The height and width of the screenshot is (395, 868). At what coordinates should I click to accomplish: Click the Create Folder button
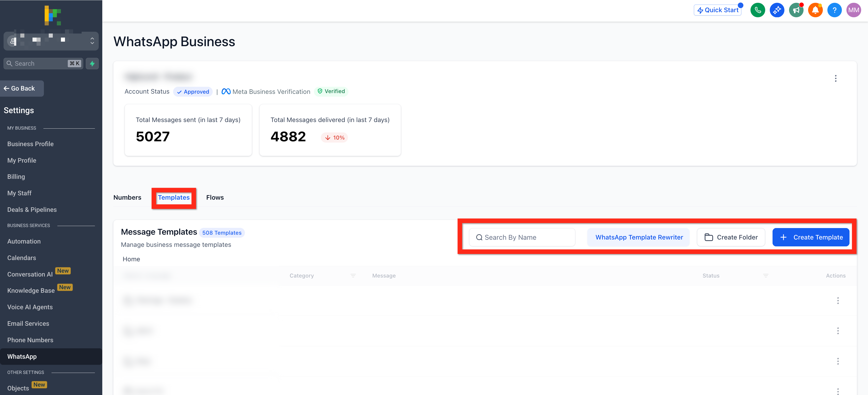730,237
